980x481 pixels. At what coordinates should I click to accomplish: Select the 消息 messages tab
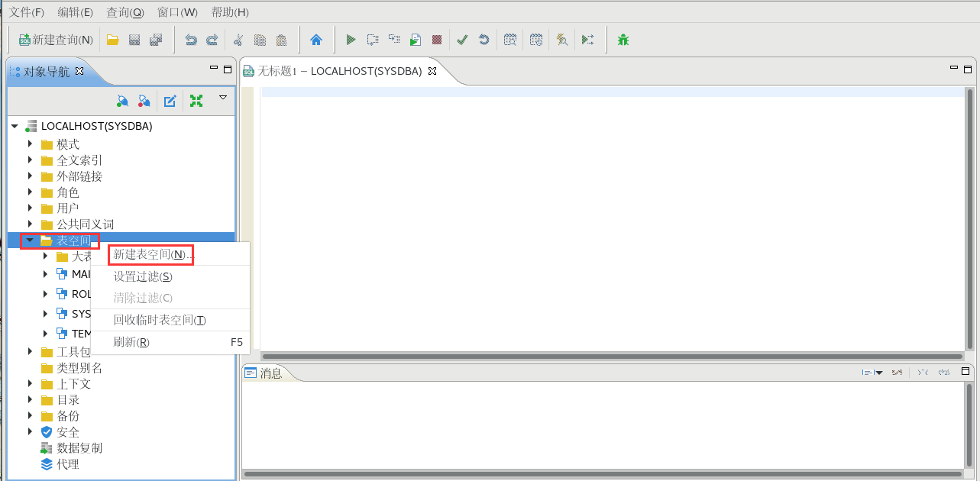tap(264, 373)
